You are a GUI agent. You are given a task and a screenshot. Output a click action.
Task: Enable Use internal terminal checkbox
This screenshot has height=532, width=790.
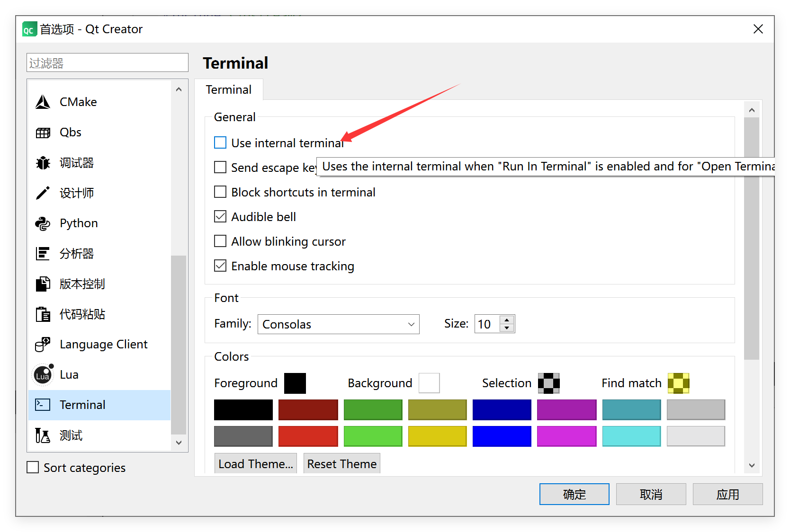coord(220,142)
